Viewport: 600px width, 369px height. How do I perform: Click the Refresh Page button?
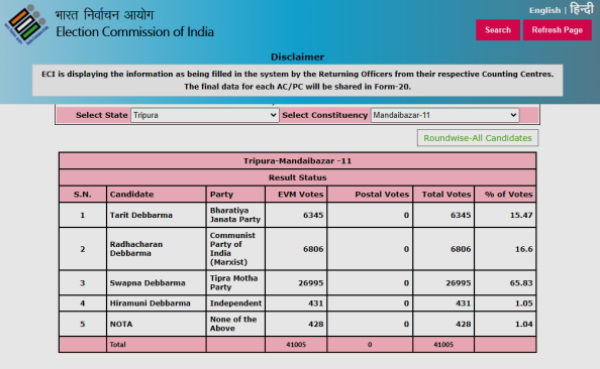[x=557, y=30]
